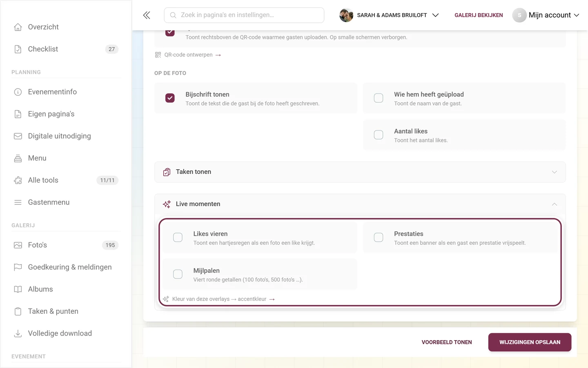Turn on the Mijlpalen checkbox
The height and width of the screenshot is (368, 588).
click(178, 274)
